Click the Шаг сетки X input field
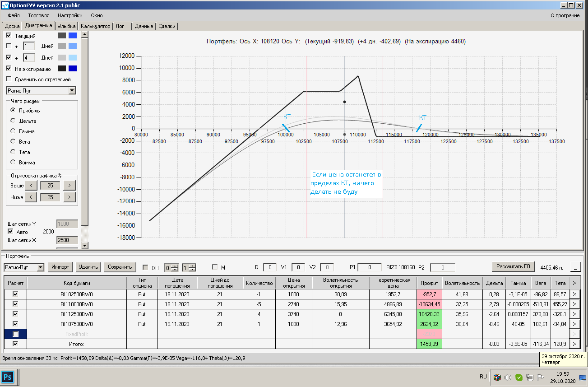Screen dimensions: 588x387 pyautogui.click(x=67, y=240)
